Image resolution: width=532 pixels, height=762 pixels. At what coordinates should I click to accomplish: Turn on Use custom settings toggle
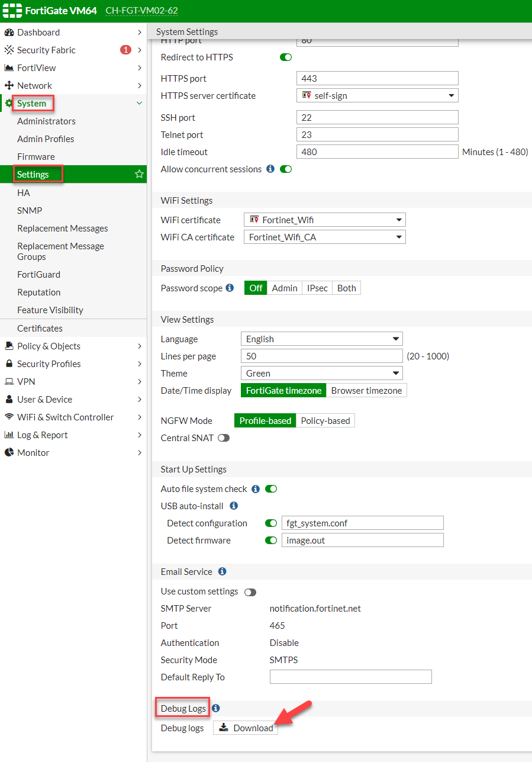pos(250,591)
